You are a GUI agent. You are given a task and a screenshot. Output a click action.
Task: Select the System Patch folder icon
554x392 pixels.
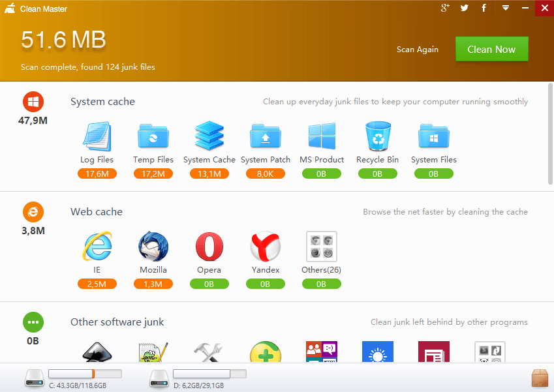(x=266, y=136)
